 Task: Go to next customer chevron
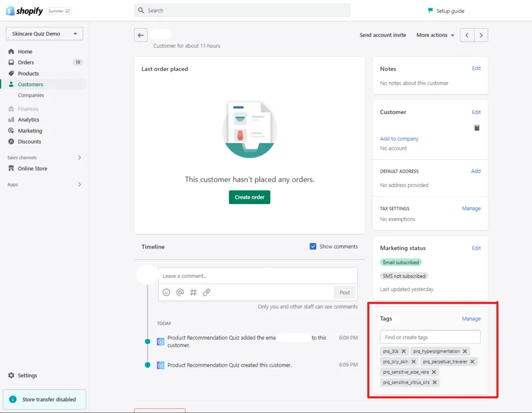(x=481, y=35)
